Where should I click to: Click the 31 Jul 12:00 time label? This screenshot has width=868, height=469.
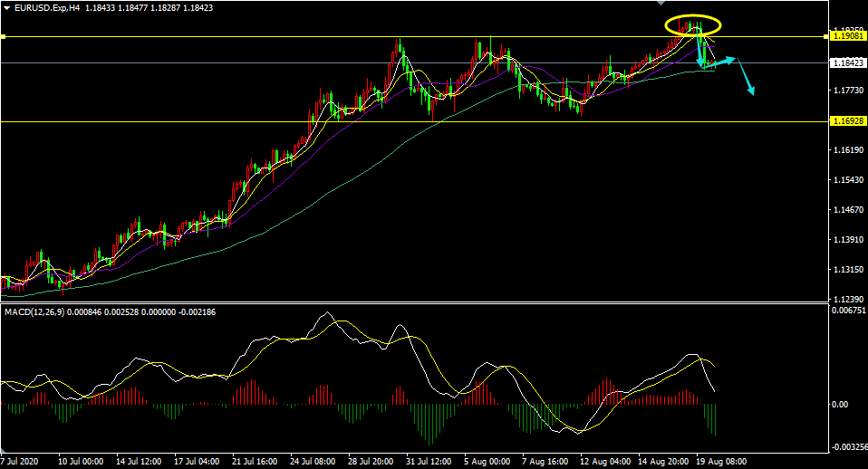tap(428, 461)
